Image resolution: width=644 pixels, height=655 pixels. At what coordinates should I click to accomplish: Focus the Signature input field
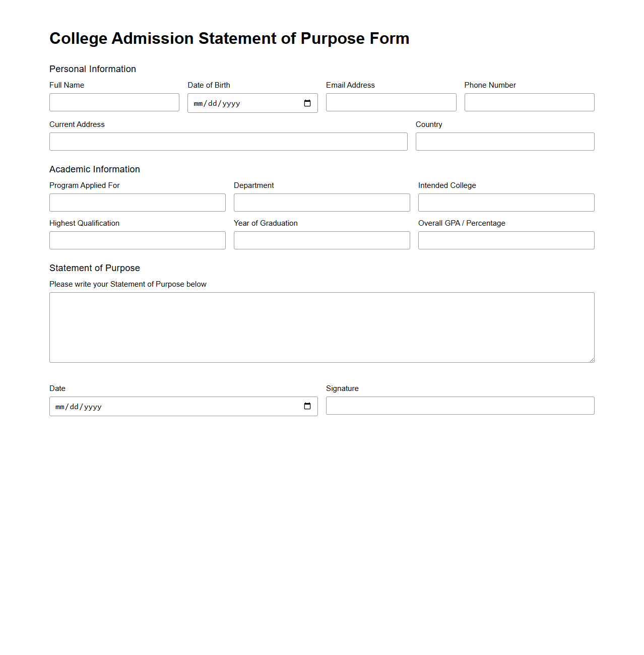[460, 406]
